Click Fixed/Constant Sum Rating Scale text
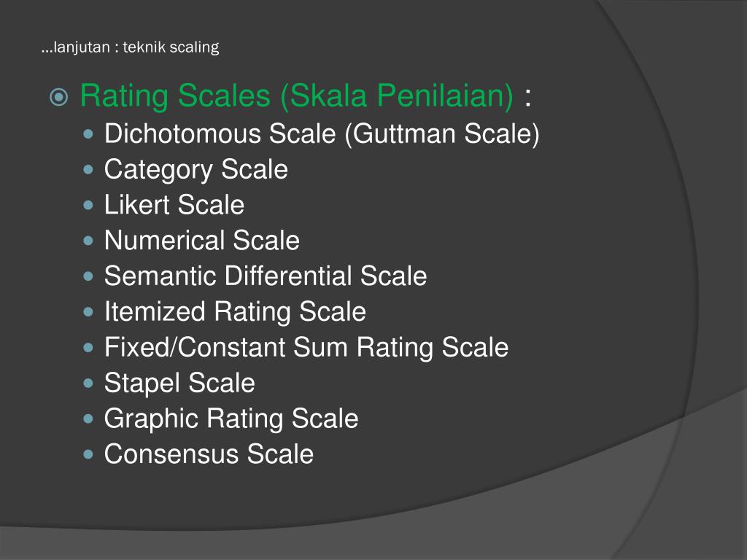This screenshot has width=747, height=560. click(x=306, y=347)
